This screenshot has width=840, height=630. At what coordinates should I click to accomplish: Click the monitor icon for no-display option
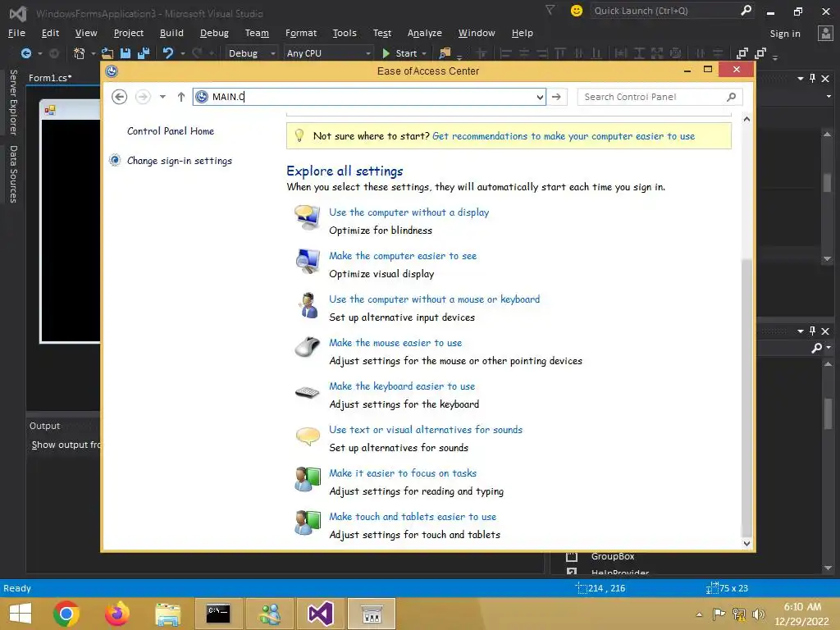point(308,217)
